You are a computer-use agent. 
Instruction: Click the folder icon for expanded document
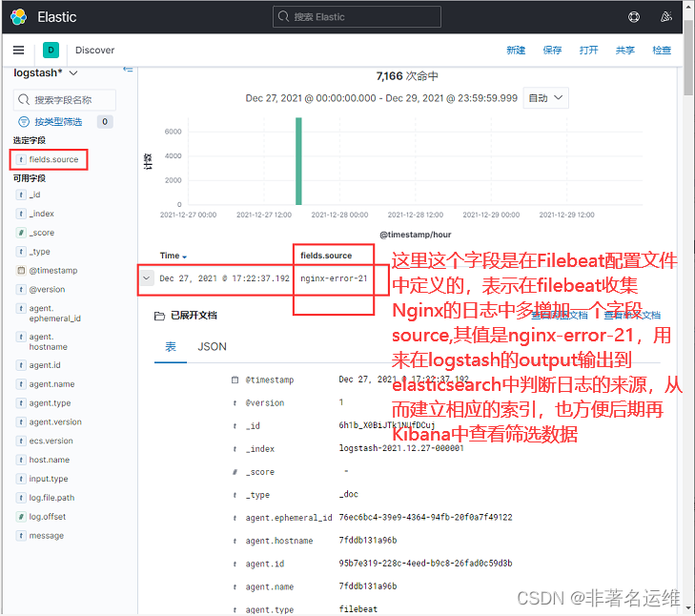point(159,316)
